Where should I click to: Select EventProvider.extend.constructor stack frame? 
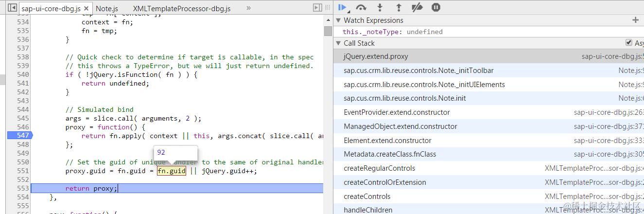pyautogui.click(x=488, y=112)
